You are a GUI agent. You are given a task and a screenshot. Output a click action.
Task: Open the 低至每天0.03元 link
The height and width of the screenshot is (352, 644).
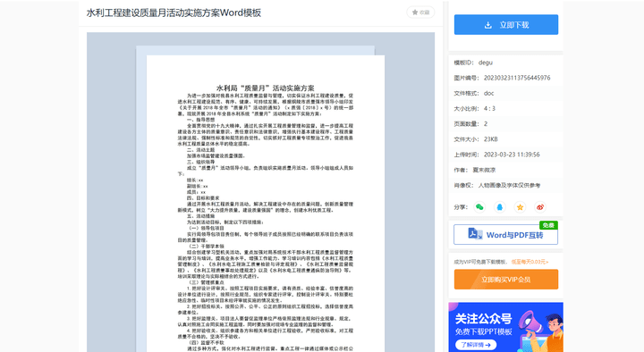(530, 262)
